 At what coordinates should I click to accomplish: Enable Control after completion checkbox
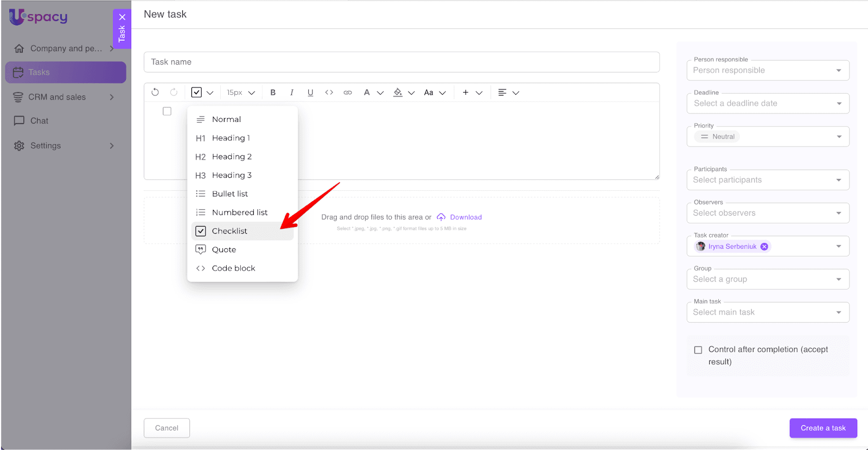click(698, 350)
